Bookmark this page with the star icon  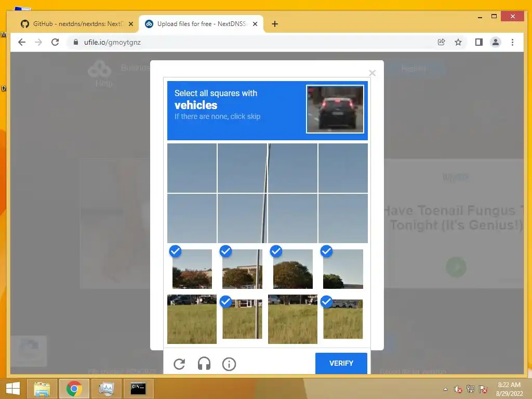pyautogui.click(x=458, y=42)
